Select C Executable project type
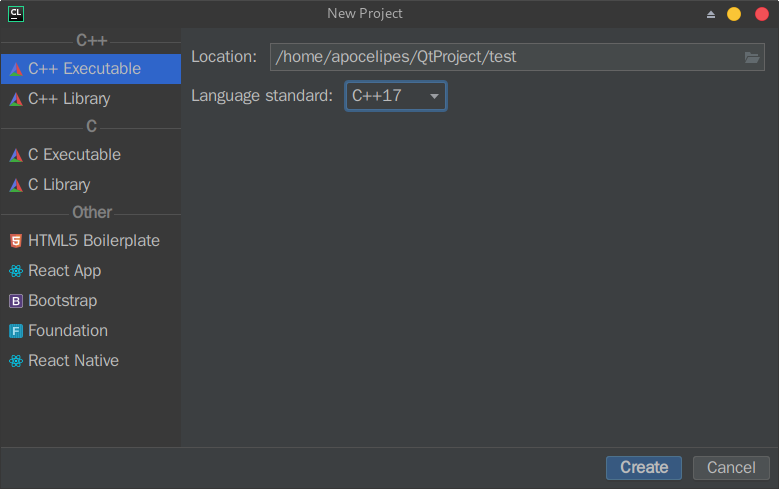The width and height of the screenshot is (779, 489). pos(74,155)
